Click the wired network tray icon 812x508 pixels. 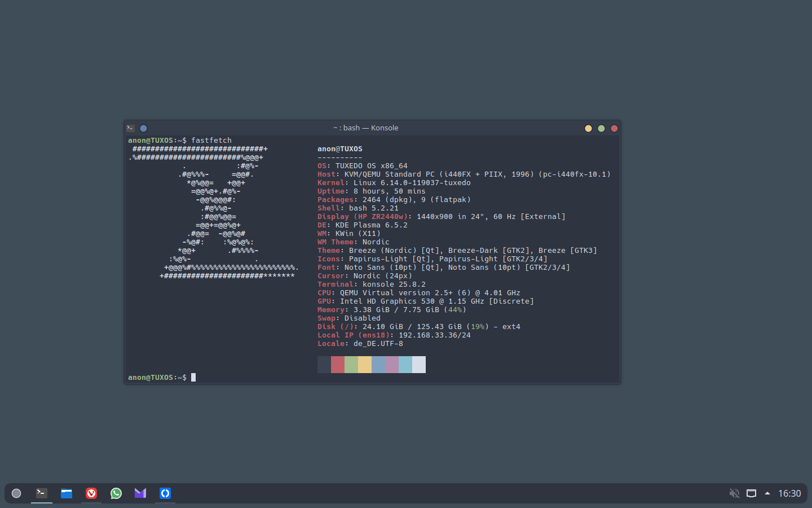tap(751, 493)
